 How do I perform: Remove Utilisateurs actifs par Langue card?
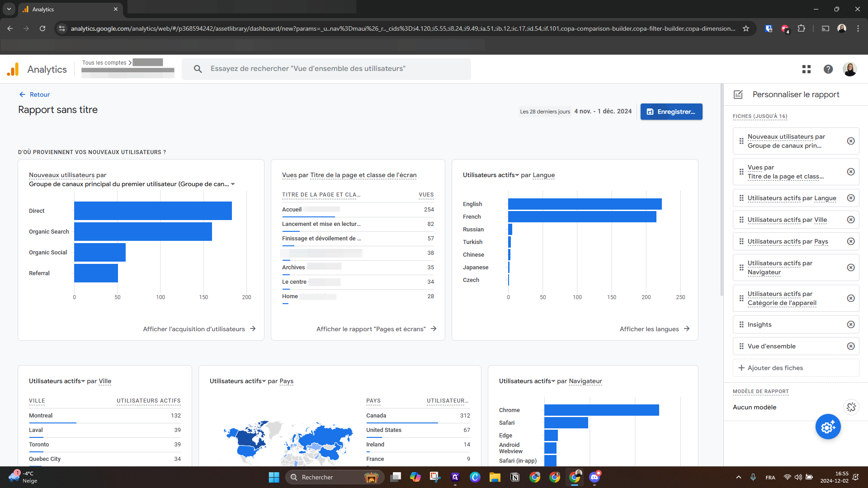click(x=851, y=198)
